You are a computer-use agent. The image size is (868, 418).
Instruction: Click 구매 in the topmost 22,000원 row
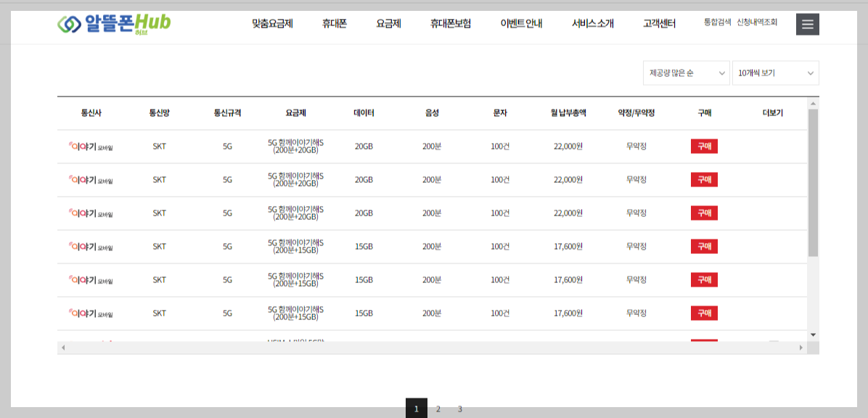coord(704,147)
